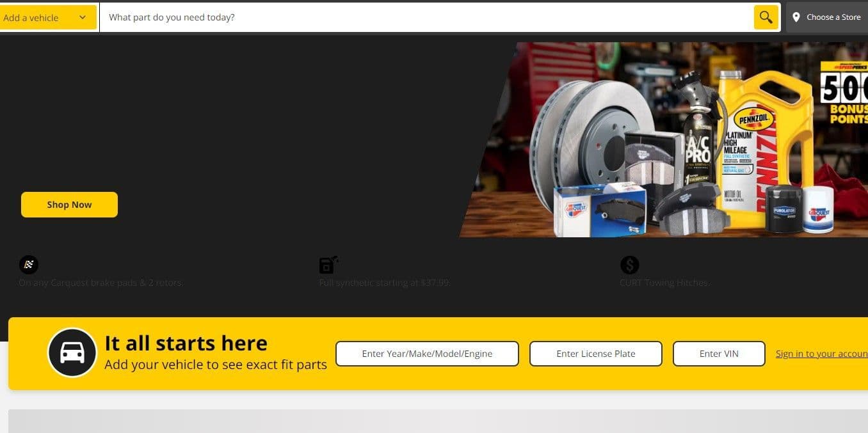Choose Enter Year/Make/Model/Engine option
This screenshot has height=433, width=868.
[427, 354]
